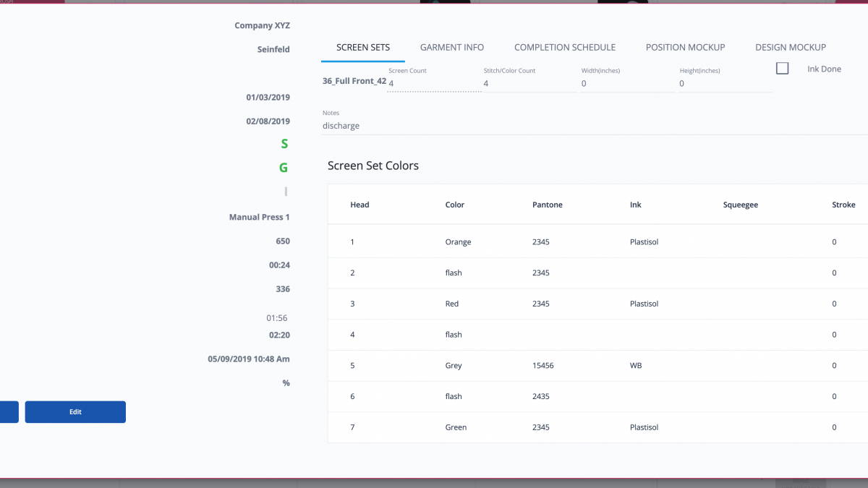Click the 36_Full Front_42 screen set label
The height and width of the screenshot is (488, 868).
pos(354,82)
